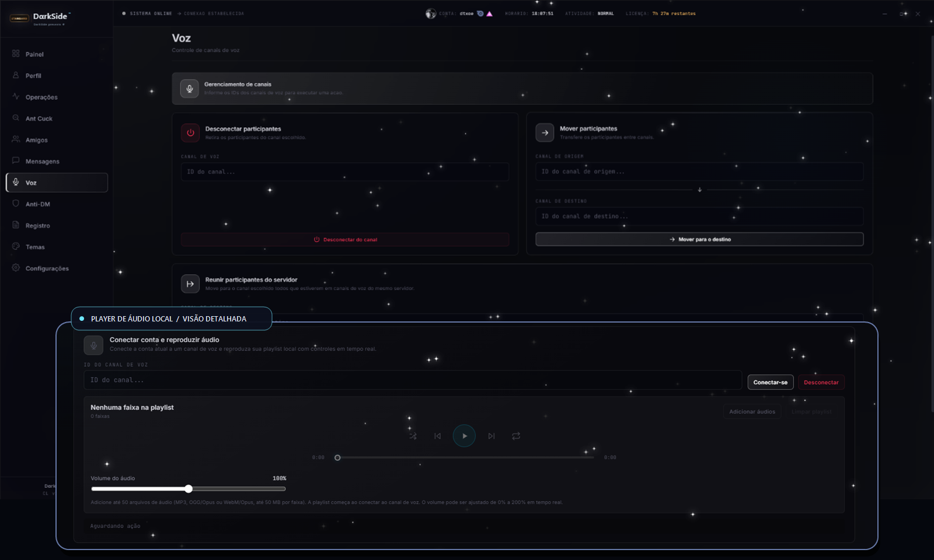The height and width of the screenshot is (560, 934).
Task: Switch to the Temas section
Action: pyautogui.click(x=57, y=247)
